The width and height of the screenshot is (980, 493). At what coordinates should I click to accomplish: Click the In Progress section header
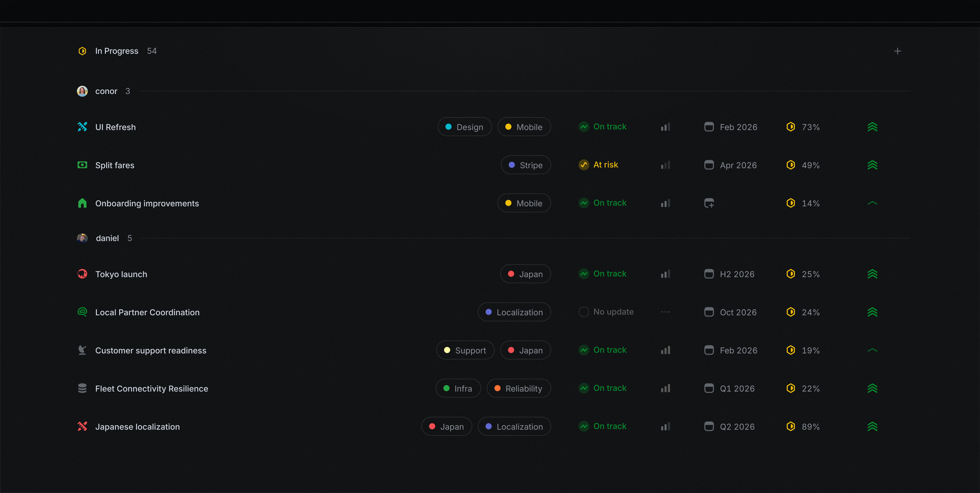click(x=116, y=51)
